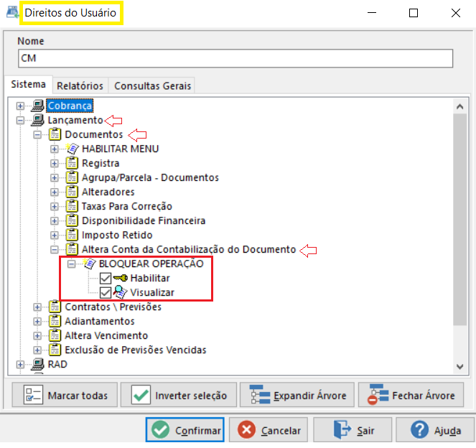Expand the RAD node
The height and width of the screenshot is (448, 476).
20,364
